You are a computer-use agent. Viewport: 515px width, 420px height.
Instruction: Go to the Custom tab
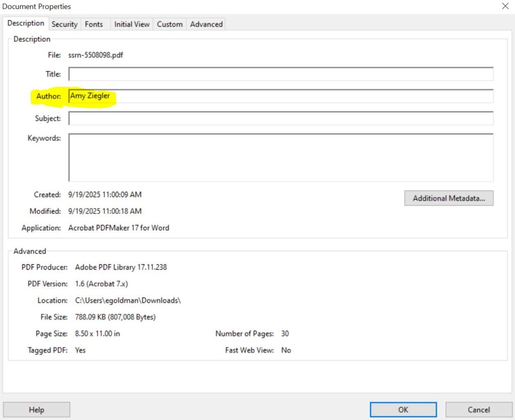coord(169,24)
